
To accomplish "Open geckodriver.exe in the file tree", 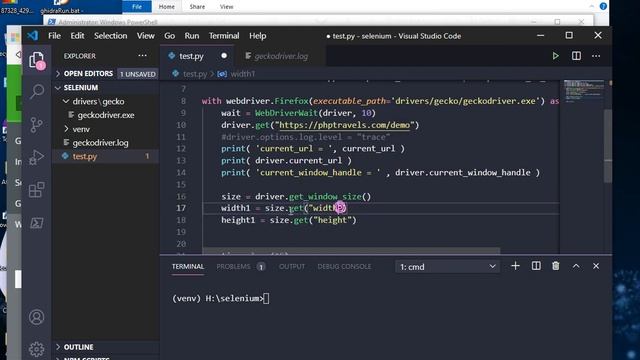I will point(106,115).
